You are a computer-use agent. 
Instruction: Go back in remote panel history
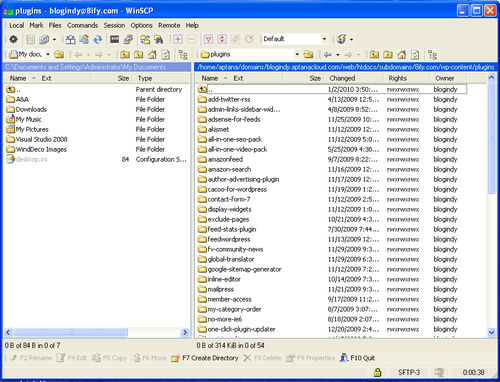(328, 54)
